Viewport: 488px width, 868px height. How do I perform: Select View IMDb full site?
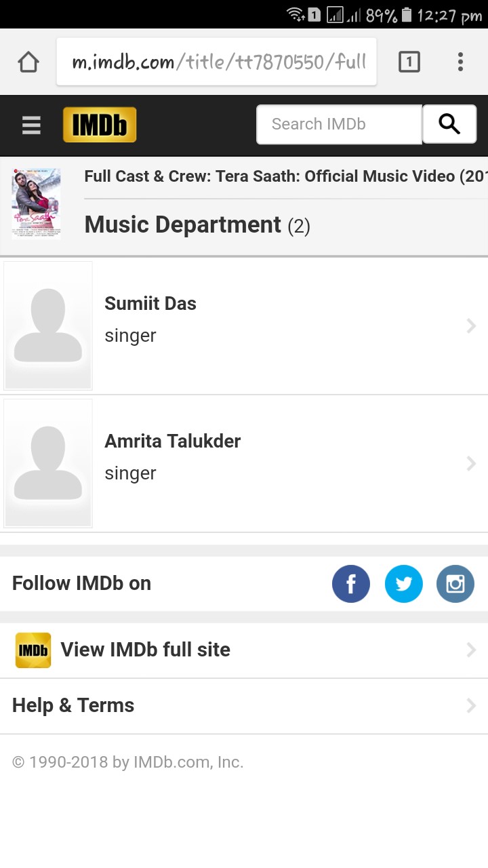146,650
